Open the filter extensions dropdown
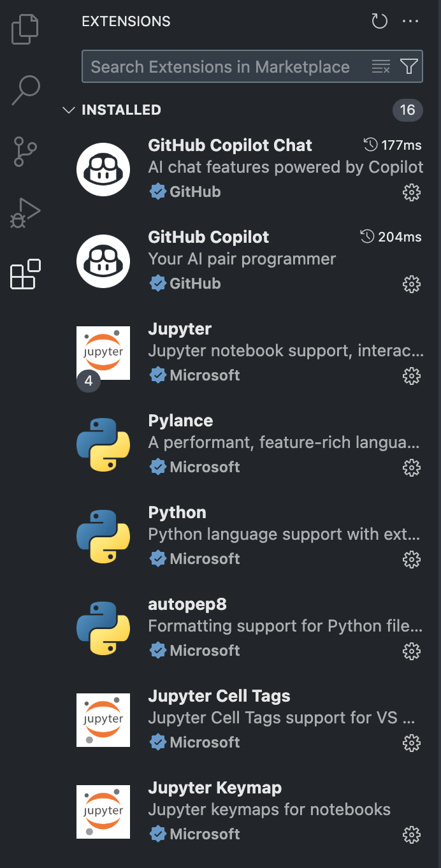This screenshot has width=441, height=868. pyautogui.click(x=408, y=67)
